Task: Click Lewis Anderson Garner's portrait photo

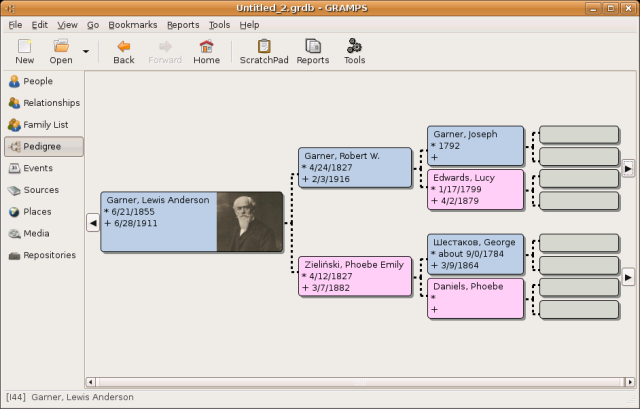Action: coord(249,221)
